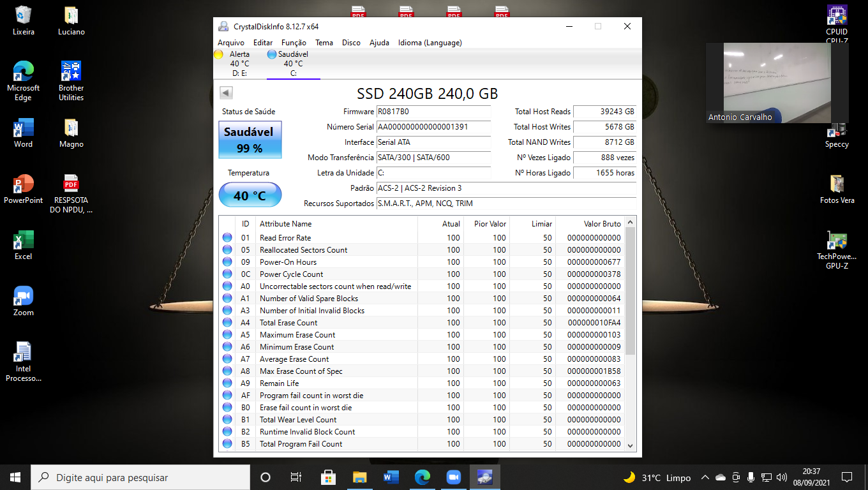Open the CPUID CPU-Z desktop icon

click(837, 24)
